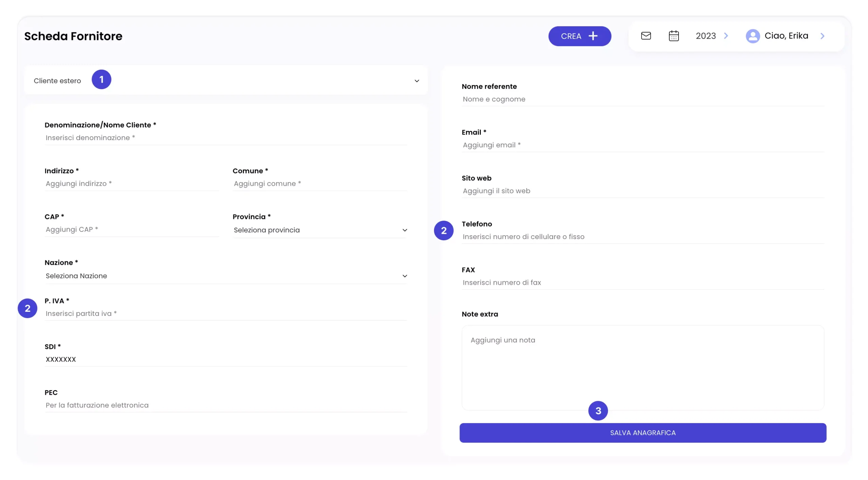Image resolution: width=868 pixels, height=480 pixels.
Task: Focus the Inserisci partita iva field
Action: tap(226, 313)
